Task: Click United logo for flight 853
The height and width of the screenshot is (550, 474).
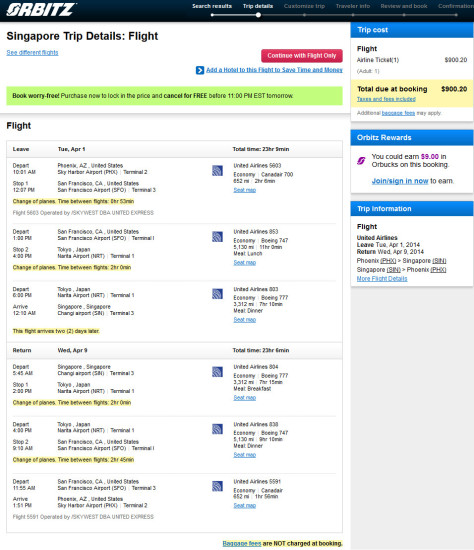Action: tap(218, 237)
